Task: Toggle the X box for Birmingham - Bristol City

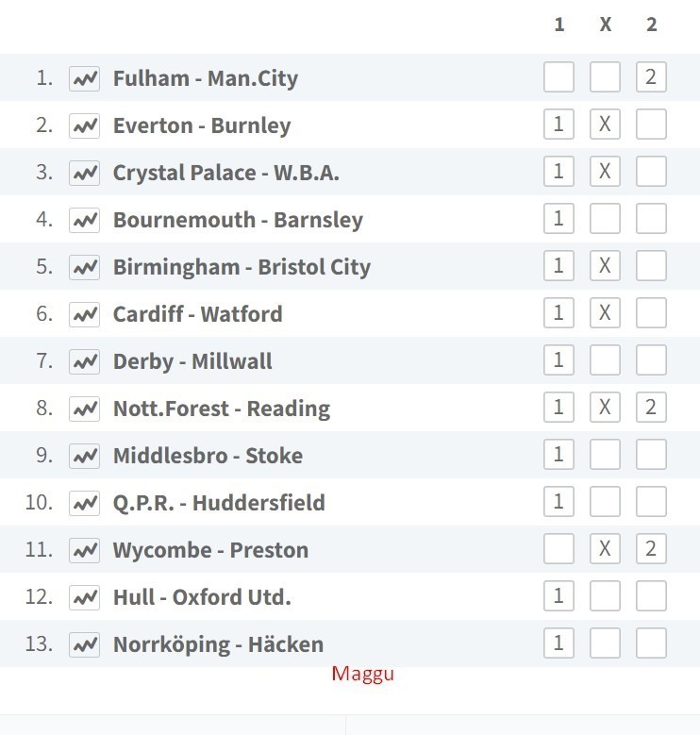Action: point(605,265)
